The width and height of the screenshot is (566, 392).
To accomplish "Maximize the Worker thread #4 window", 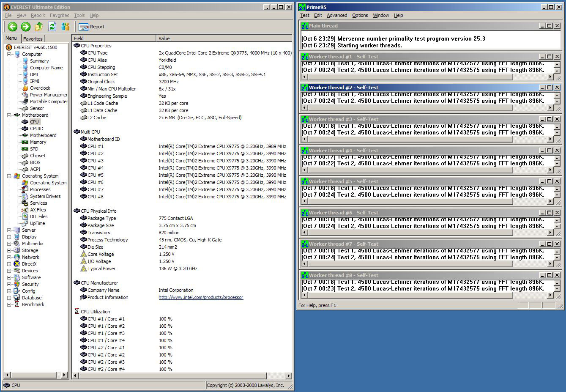I will click(x=550, y=151).
